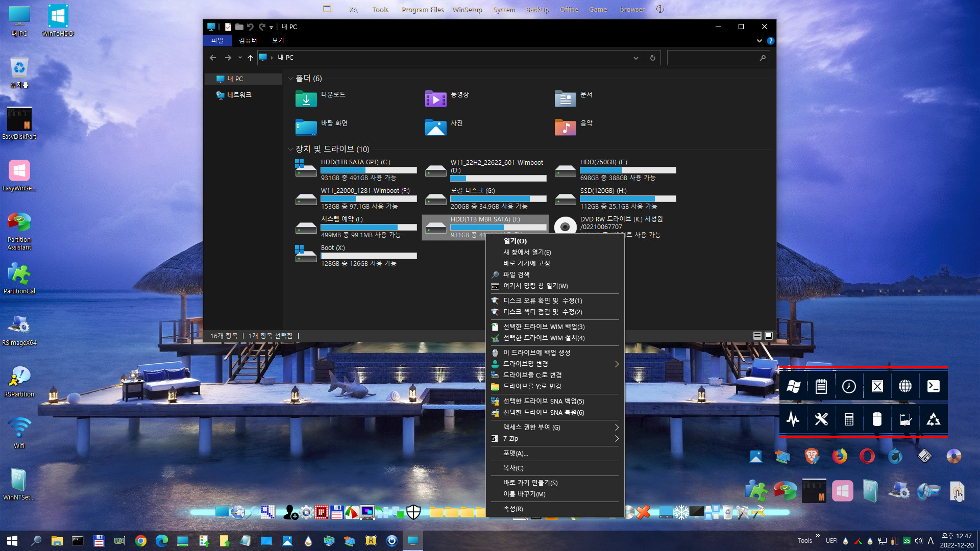Choose 열기(O) in the context menu
The width and height of the screenshot is (980, 551).
[555, 241]
